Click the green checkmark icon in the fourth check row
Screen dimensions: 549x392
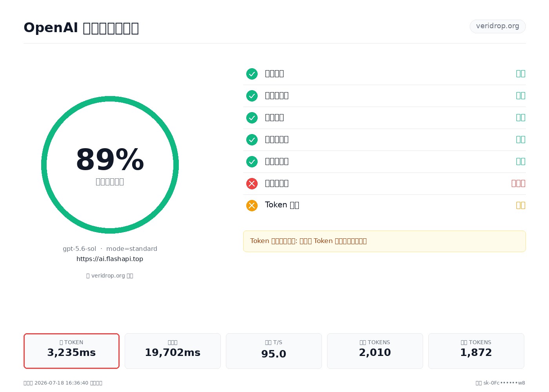tap(252, 140)
